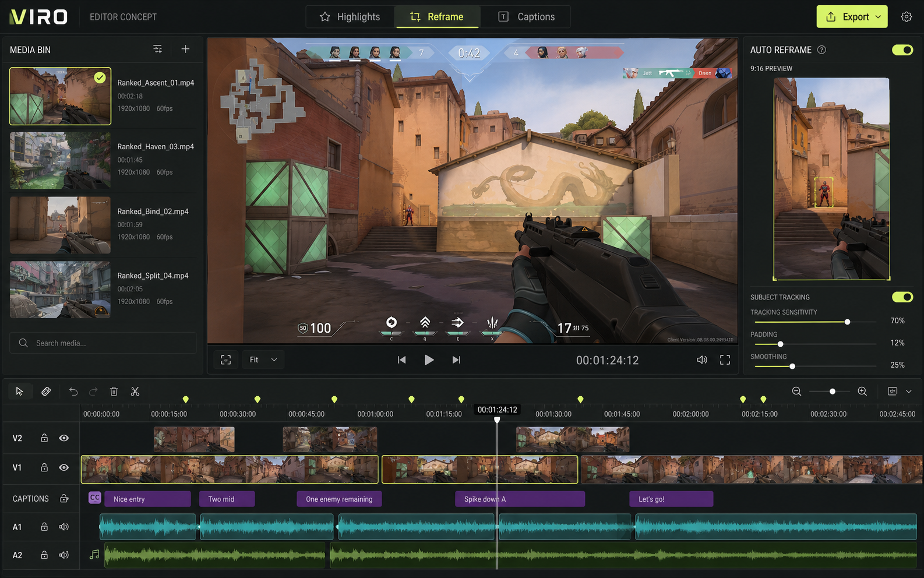Viewport: 924px width, 578px height.
Task: Lock the A2 audio track
Action: [x=44, y=555]
